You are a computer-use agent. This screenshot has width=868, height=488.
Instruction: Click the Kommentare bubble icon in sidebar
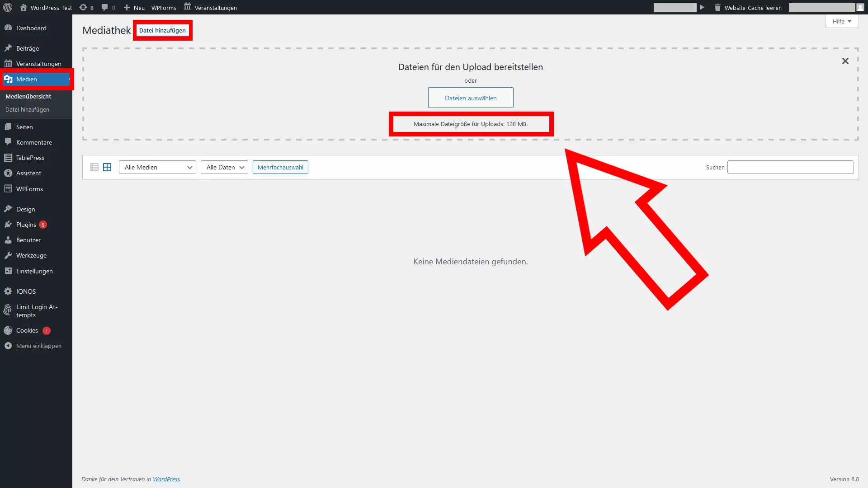tap(8, 142)
